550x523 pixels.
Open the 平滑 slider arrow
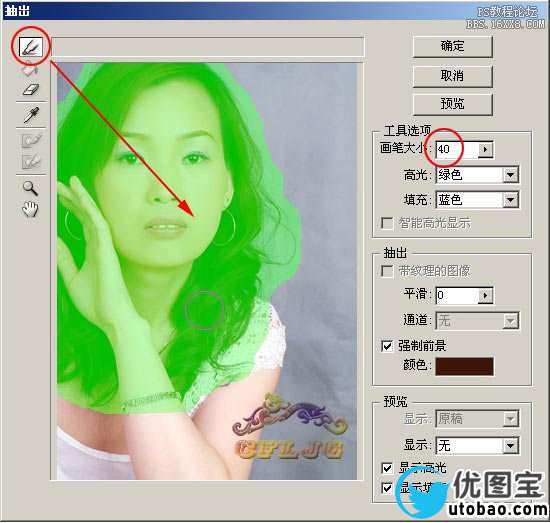[485, 295]
